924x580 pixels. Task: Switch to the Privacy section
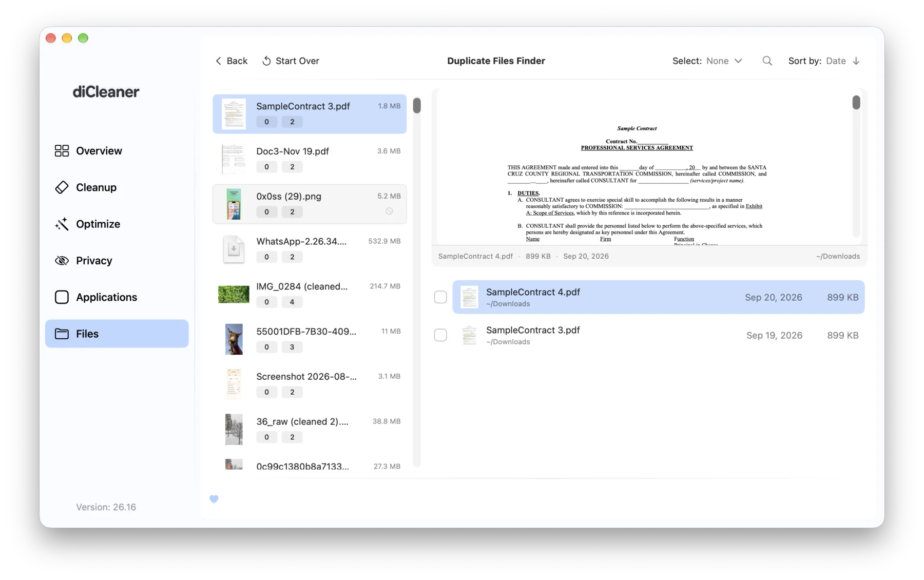[117, 260]
